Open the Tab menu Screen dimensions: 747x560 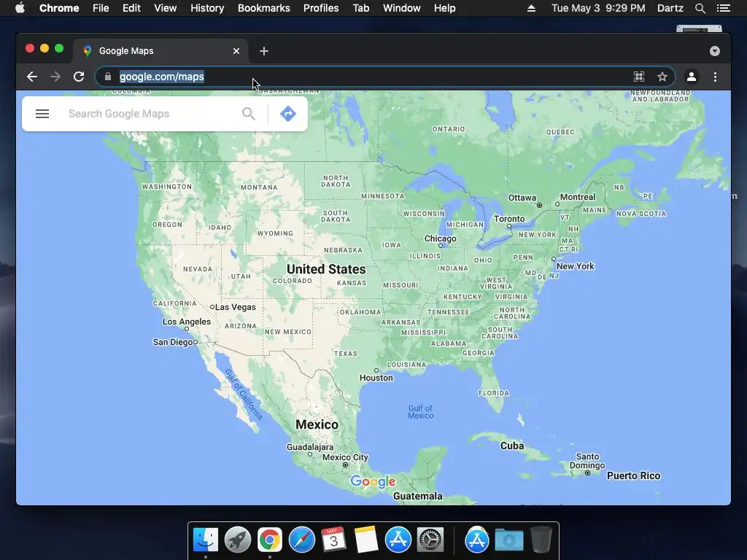(361, 8)
